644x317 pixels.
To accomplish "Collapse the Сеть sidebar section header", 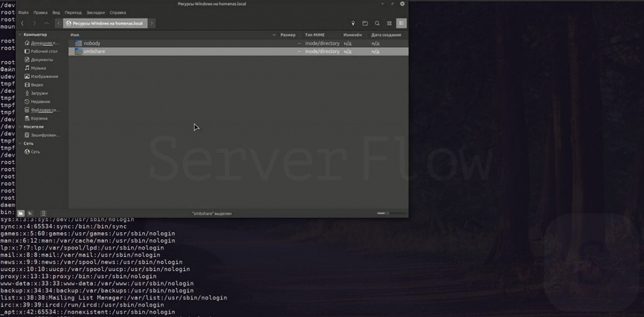I will (19, 143).
